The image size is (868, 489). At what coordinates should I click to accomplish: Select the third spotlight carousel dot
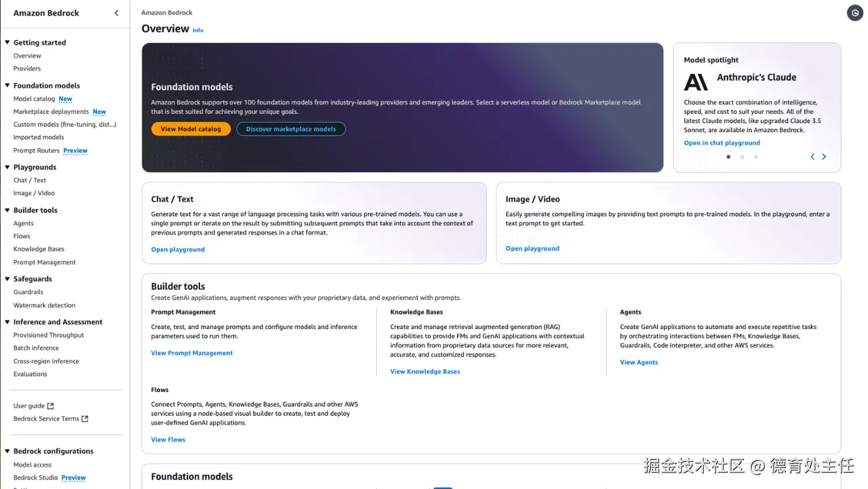(x=756, y=157)
